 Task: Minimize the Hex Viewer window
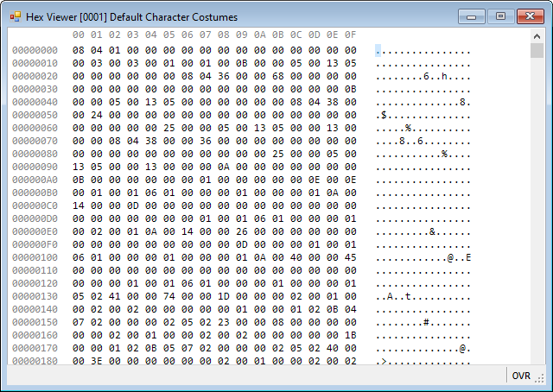click(x=472, y=16)
